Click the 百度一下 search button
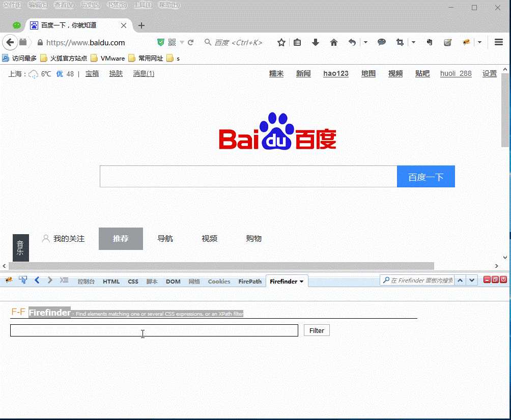 (x=425, y=177)
